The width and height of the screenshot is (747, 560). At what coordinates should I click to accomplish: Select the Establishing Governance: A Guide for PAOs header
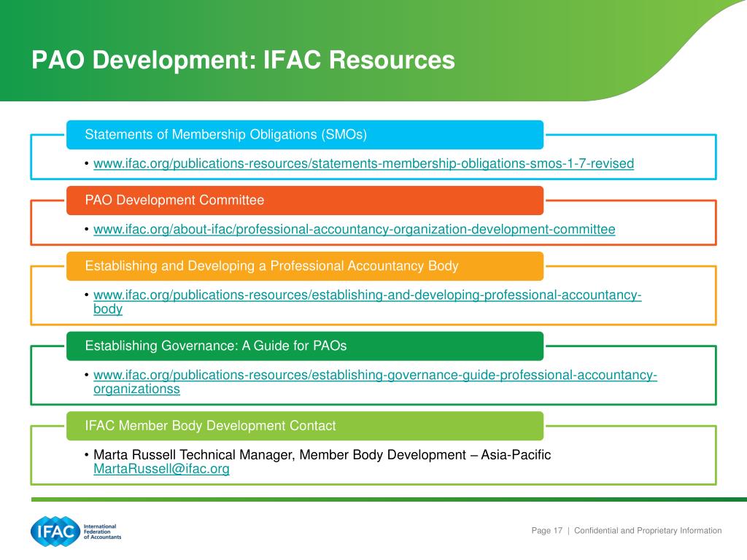coord(305,346)
